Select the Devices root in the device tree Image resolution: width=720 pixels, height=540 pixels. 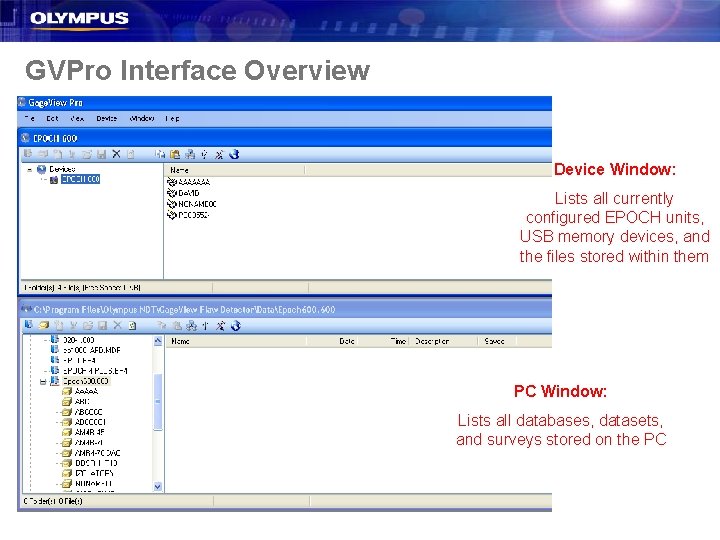(x=62, y=169)
